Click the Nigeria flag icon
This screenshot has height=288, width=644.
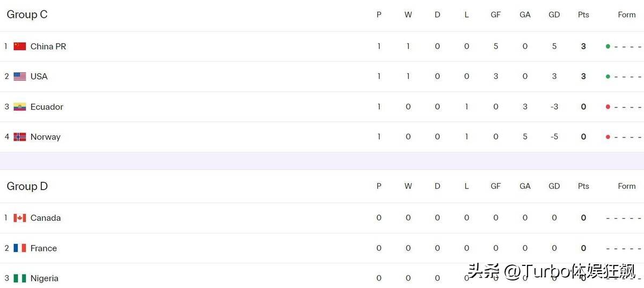coord(20,278)
